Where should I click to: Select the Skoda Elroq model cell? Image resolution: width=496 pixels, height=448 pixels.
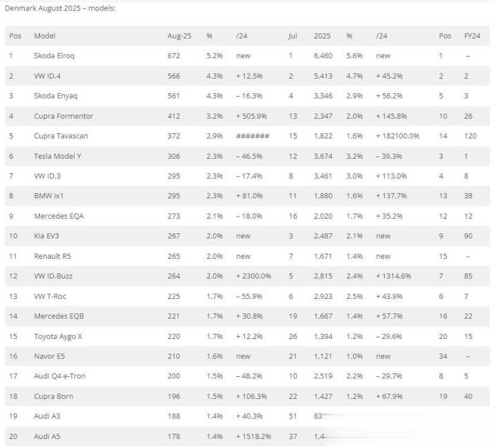[x=57, y=55]
